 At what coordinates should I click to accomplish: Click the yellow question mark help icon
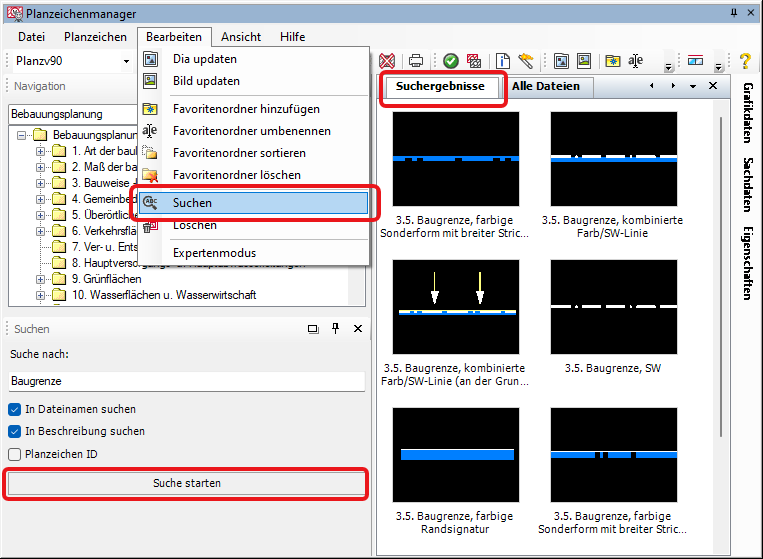pos(745,61)
